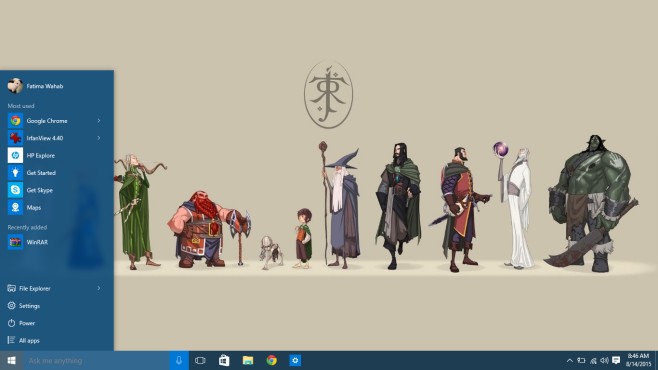This screenshot has width=658, height=370.
Task: Expand Google Chrome jump list arrow
Action: coord(99,121)
